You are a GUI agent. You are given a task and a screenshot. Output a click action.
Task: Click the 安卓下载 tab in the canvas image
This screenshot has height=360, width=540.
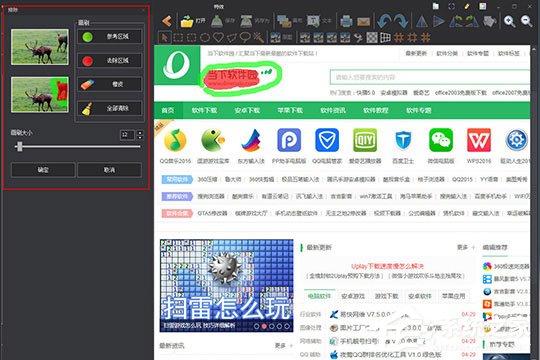tap(247, 110)
